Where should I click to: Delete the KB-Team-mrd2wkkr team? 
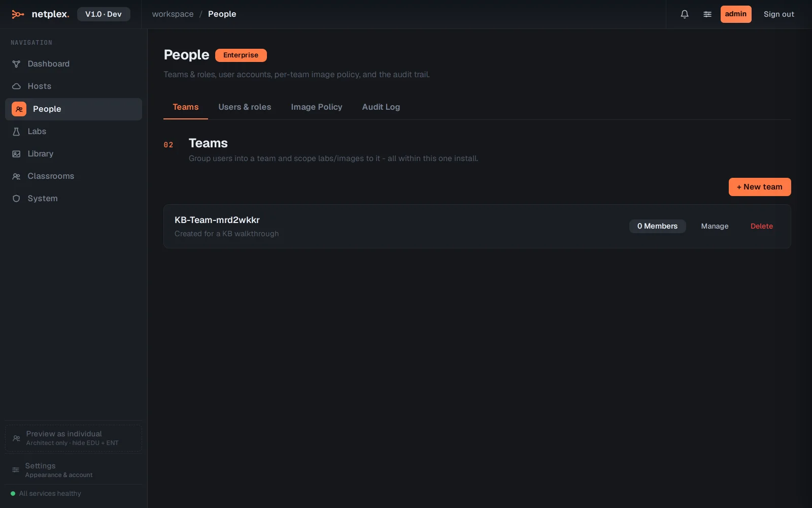point(762,226)
